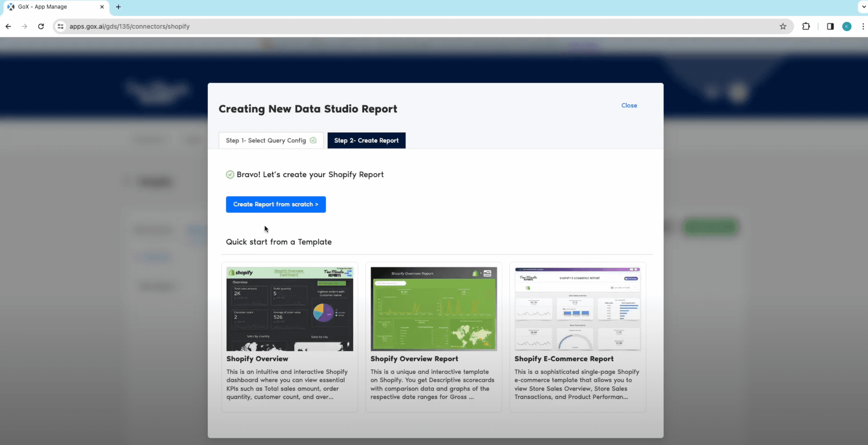
Task: Open the Chrome profile avatar
Action: click(847, 26)
